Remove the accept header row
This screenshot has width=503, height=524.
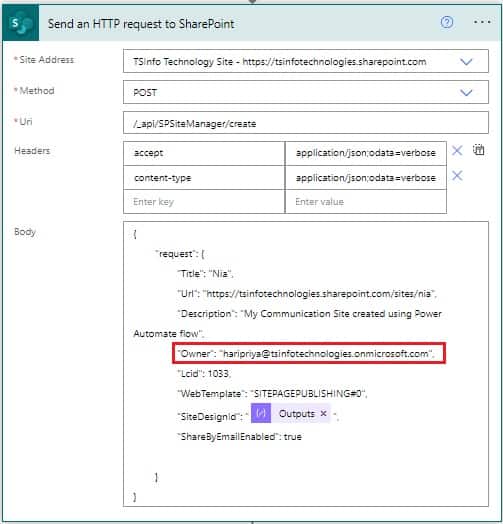457,150
